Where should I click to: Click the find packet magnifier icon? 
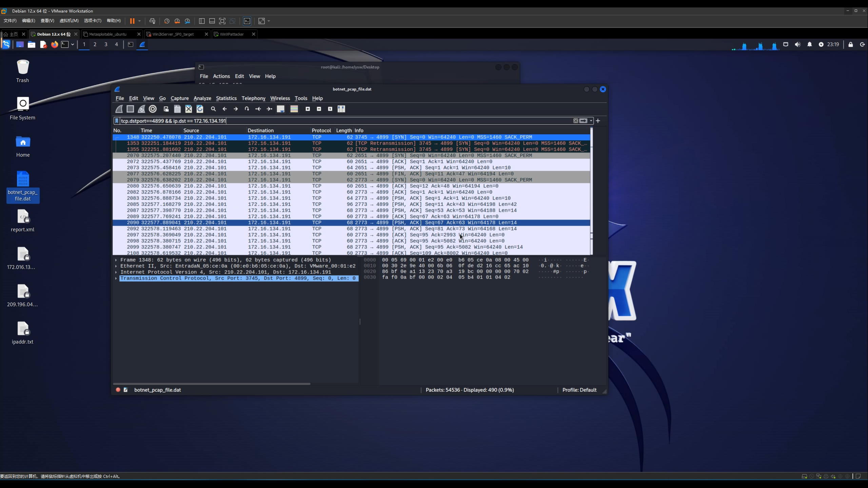coord(213,109)
